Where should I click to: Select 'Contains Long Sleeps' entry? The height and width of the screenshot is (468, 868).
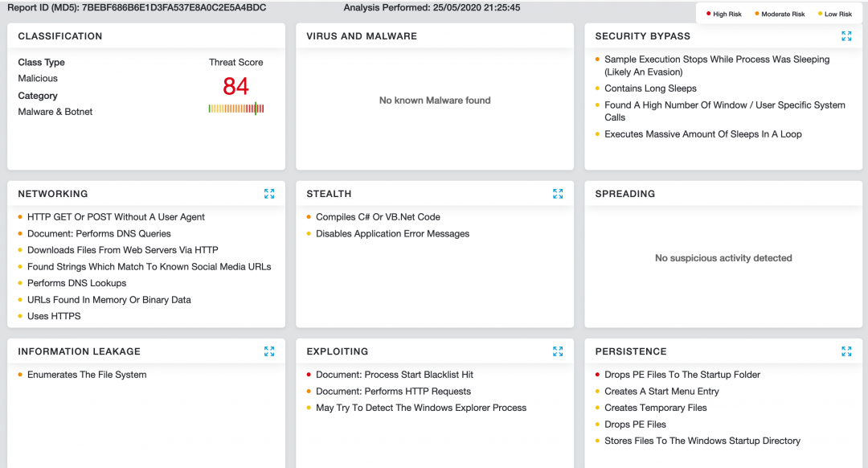650,88
